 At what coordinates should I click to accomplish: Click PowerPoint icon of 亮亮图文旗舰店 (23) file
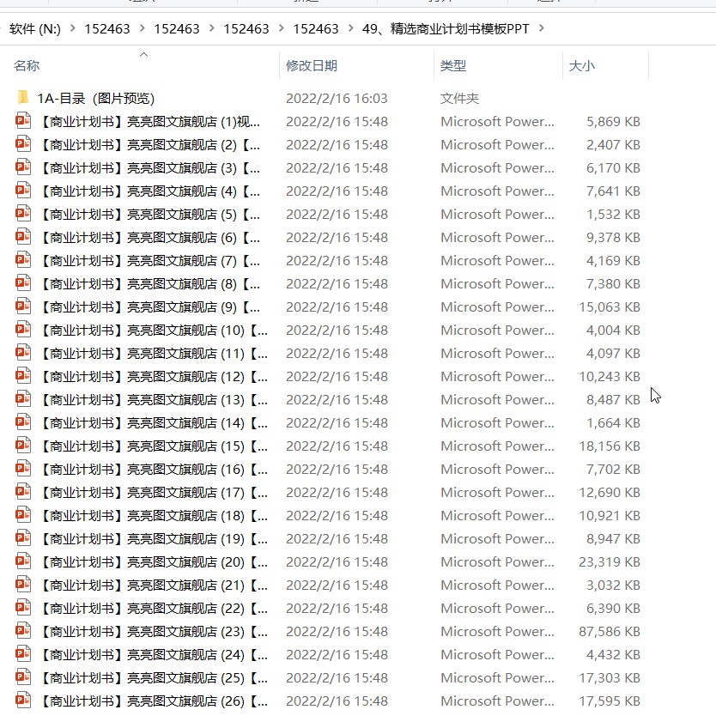[23, 632]
